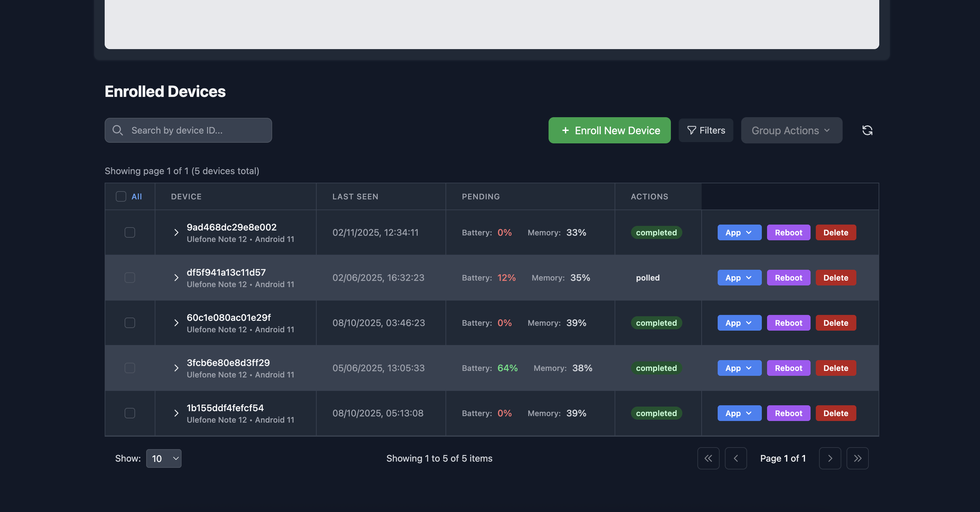Open the App dropdown for device 60c1e080ac01e29f
Image resolution: width=980 pixels, height=512 pixels.
[x=739, y=323]
